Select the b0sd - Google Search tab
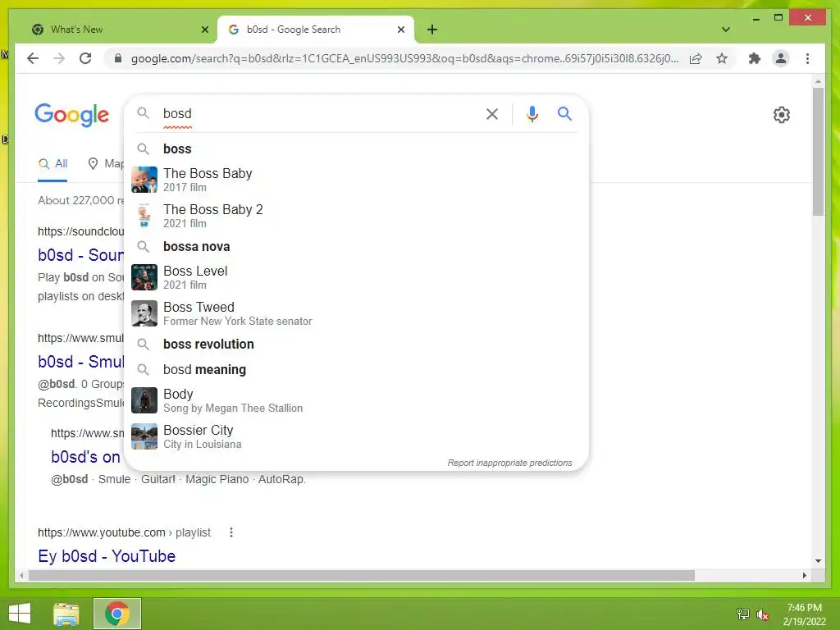The image size is (840, 630). (x=316, y=30)
